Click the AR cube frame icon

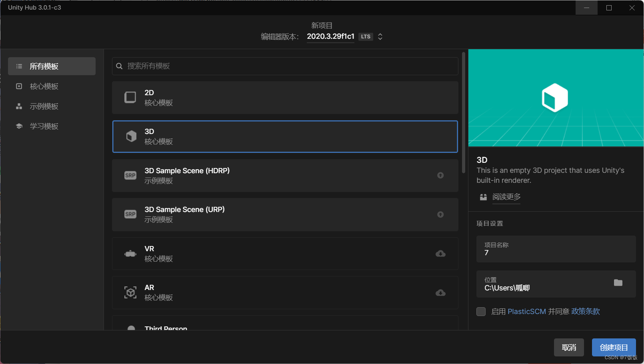130,292
